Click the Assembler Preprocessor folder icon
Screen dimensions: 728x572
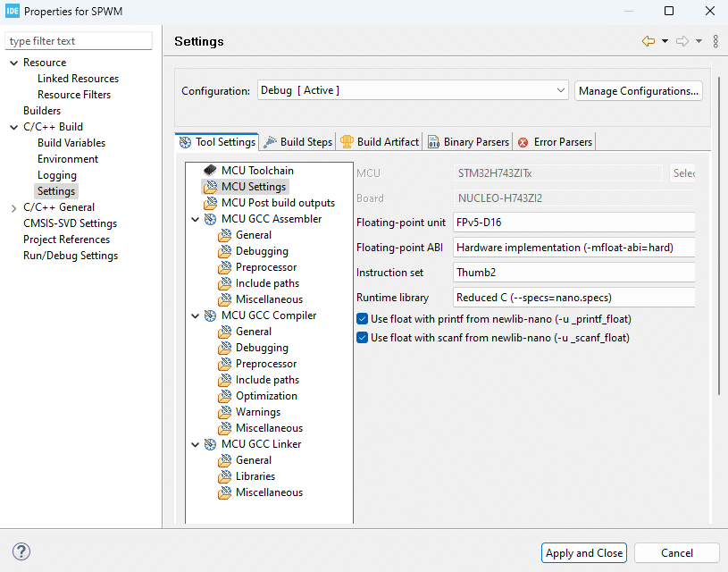click(225, 267)
